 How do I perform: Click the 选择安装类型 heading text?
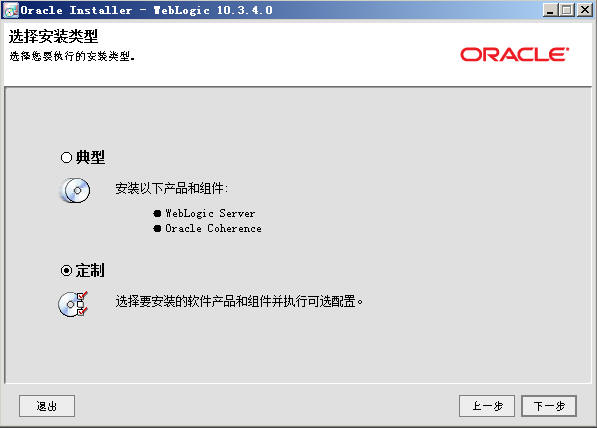(x=53, y=37)
